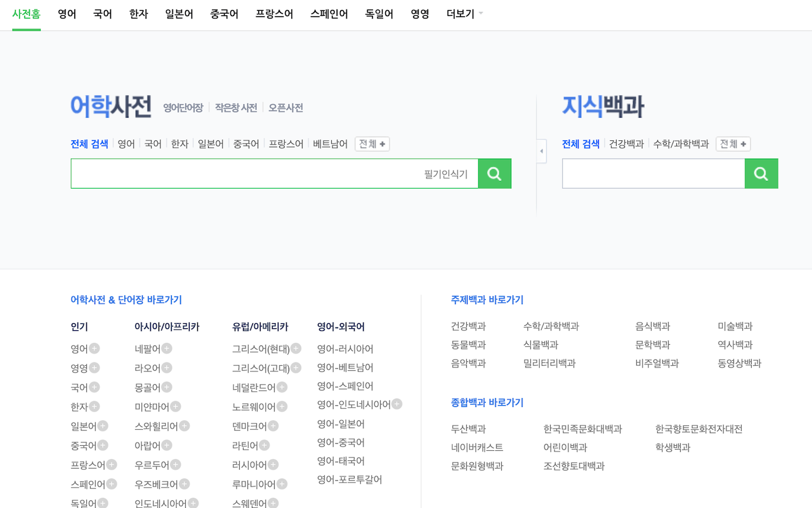Click plus icon next to 루마니아어
This screenshot has height=508, width=812.
(x=282, y=483)
